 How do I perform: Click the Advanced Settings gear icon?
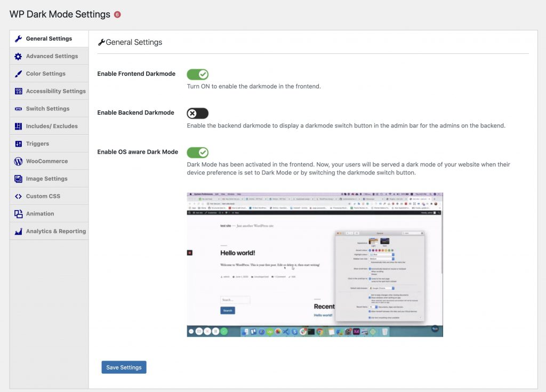click(x=19, y=56)
